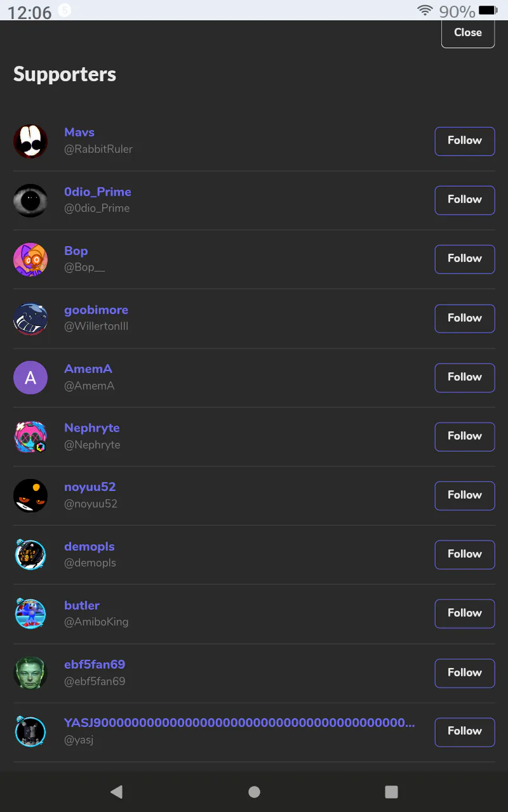Open recent apps square icon
Image resolution: width=508 pixels, height=812 pixels.
(391, 792)
